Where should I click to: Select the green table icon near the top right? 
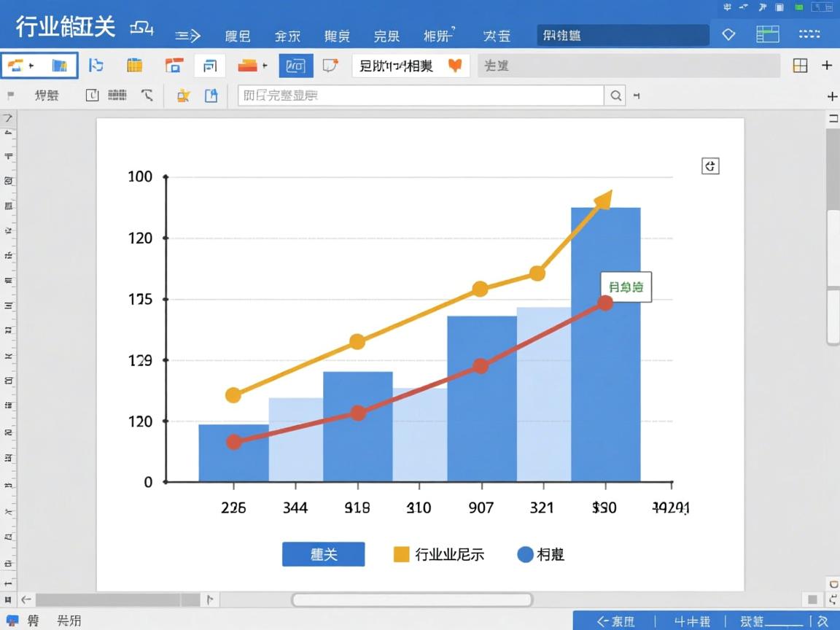768,34
